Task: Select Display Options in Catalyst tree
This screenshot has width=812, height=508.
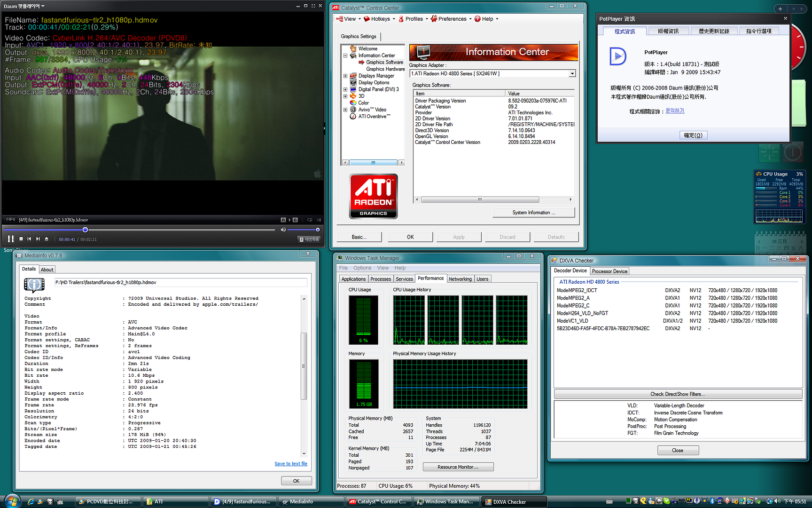Action: pos(374,82)
